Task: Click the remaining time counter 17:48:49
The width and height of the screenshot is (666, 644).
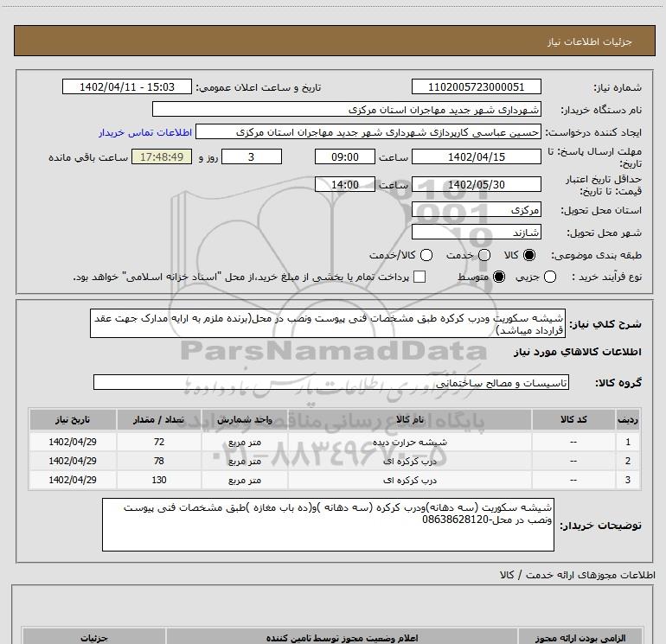Action: [161, 157]
